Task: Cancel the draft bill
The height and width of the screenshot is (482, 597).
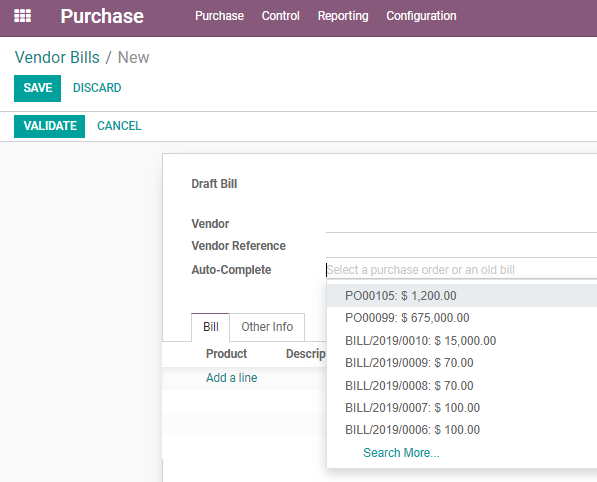Action: point(119,126)
